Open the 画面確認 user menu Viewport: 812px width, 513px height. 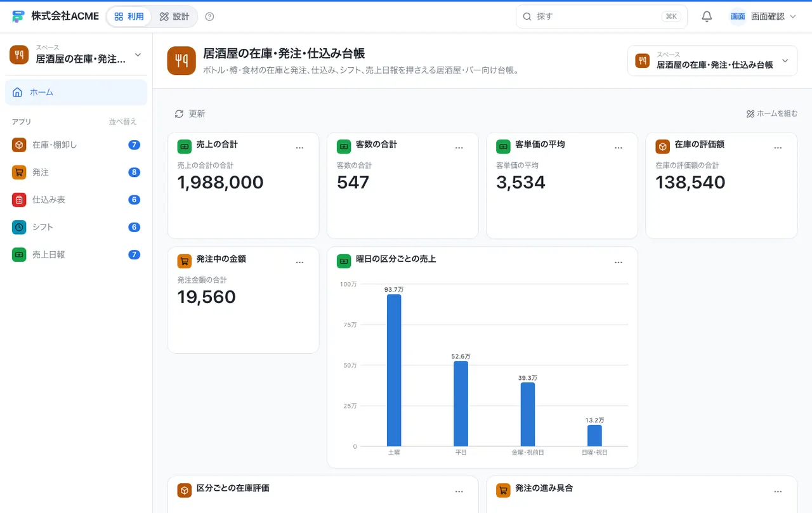click(x=763, y=16)
